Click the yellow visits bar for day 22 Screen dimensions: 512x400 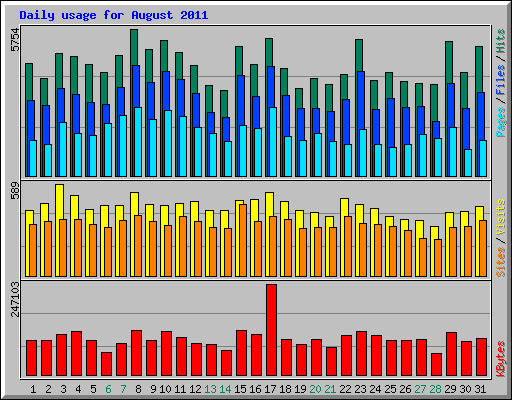tap(345, 207)
